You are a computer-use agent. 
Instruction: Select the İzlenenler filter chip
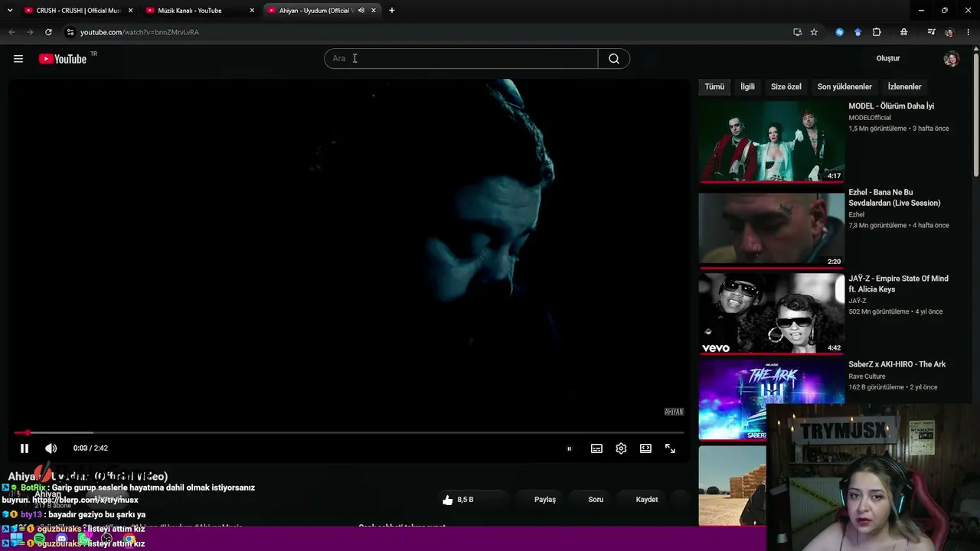904,86
